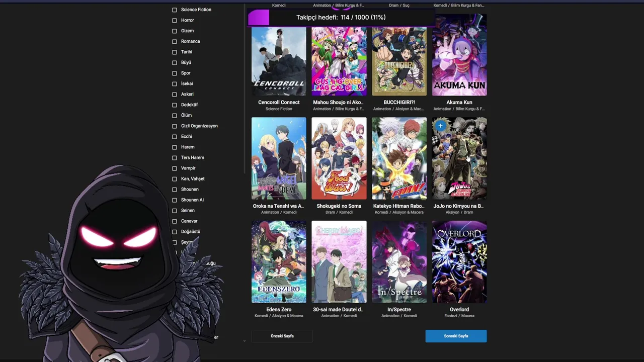
Task: Toggle the Doğaüstü checkbox
Action: click(175, 231)
